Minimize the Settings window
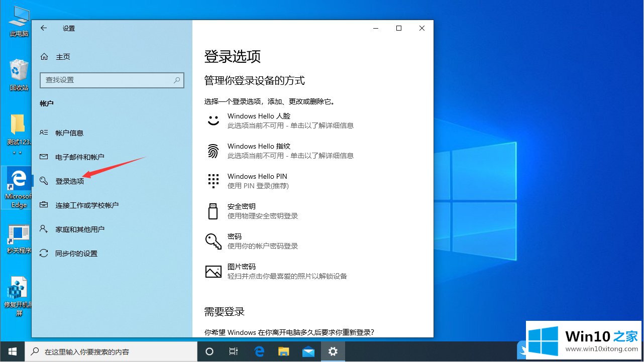The width and height of the screenshot is (644, 362). 376,28
